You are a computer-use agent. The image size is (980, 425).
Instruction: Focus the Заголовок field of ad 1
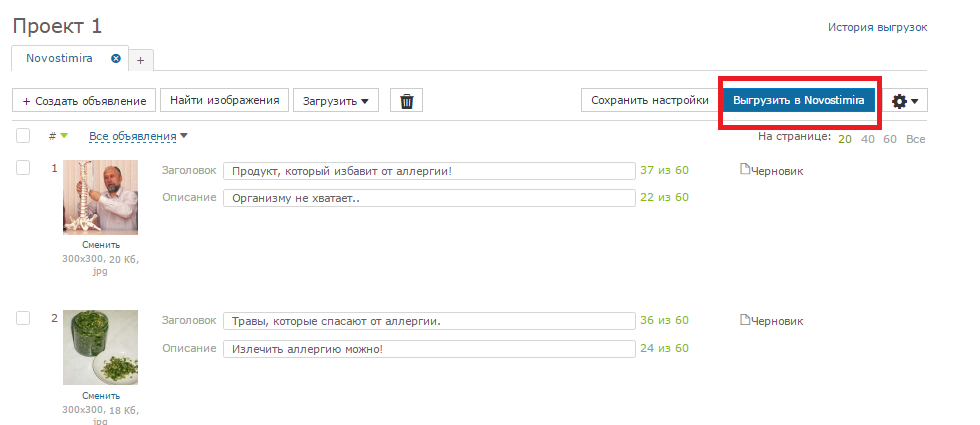click(x=429, y=171)
